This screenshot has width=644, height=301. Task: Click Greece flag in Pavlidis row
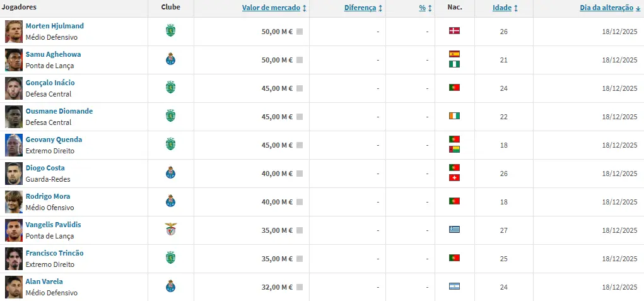(454, 229)
